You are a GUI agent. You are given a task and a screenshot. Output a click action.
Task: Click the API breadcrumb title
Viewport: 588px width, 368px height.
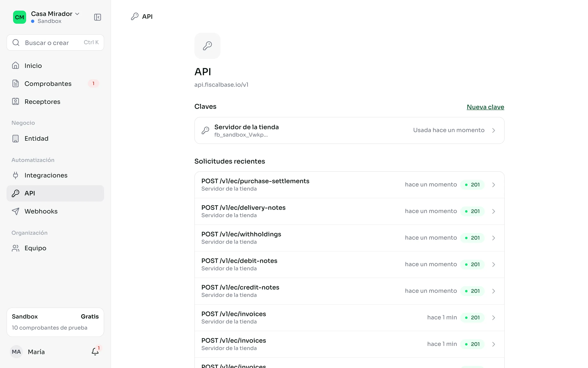pos(147,17)
